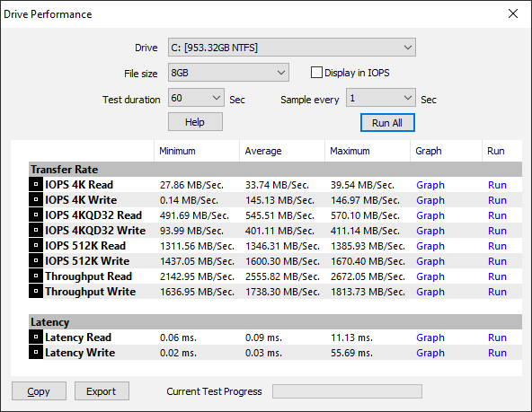Open Graph for IOPS 4KQD32 Write
The height and width of the screenshot is (412, 532).
pyautogui.click(x=430, y=231)
